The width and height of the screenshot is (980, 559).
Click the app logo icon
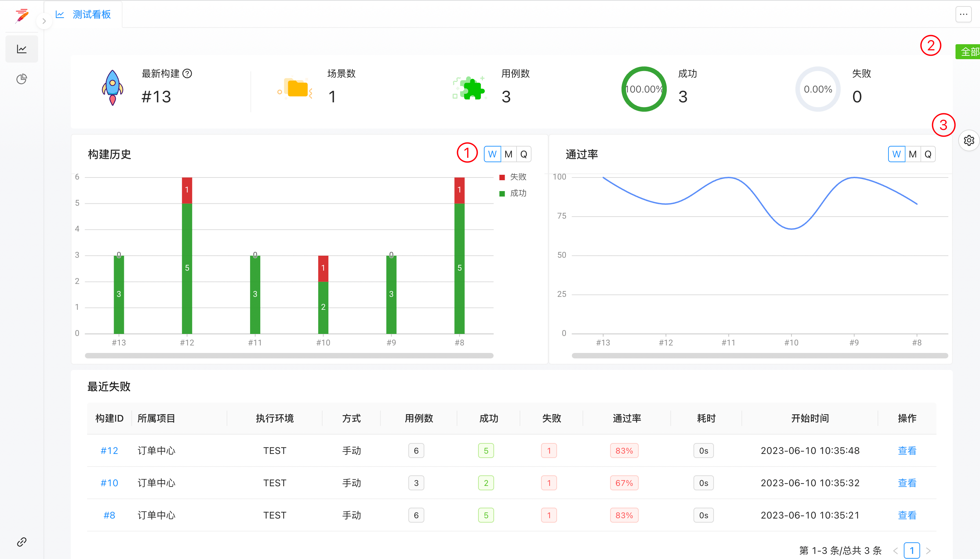pyautogui.click(x=21, y=15)
